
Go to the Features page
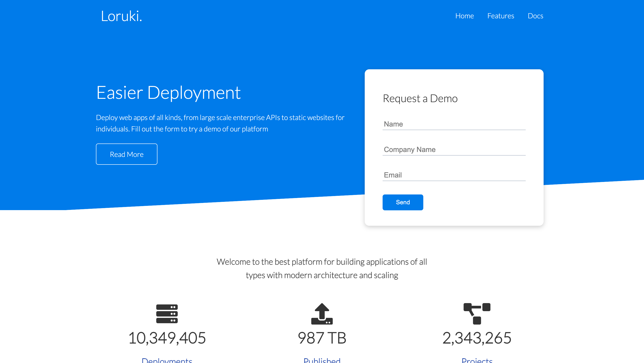[x=500, y=16]
